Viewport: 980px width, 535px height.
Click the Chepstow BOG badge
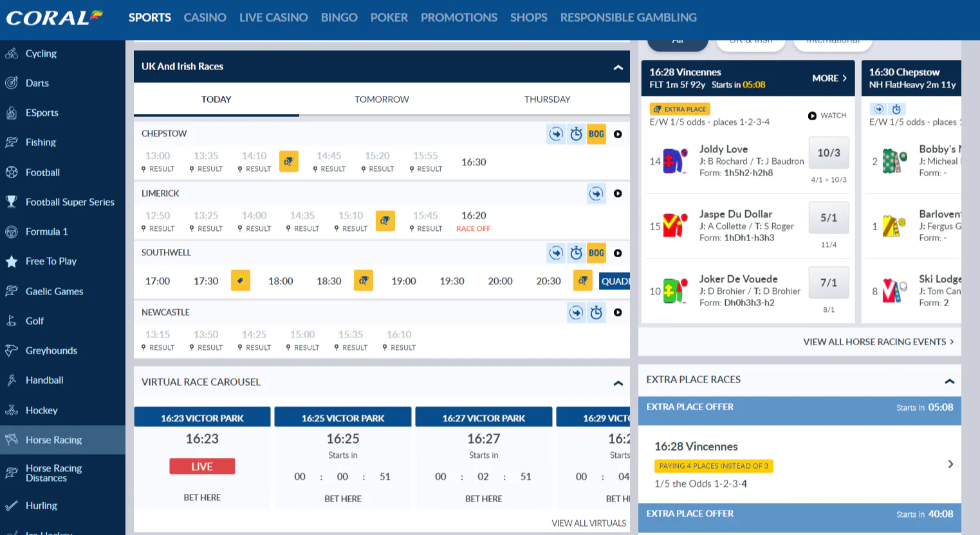click(596, 134)
